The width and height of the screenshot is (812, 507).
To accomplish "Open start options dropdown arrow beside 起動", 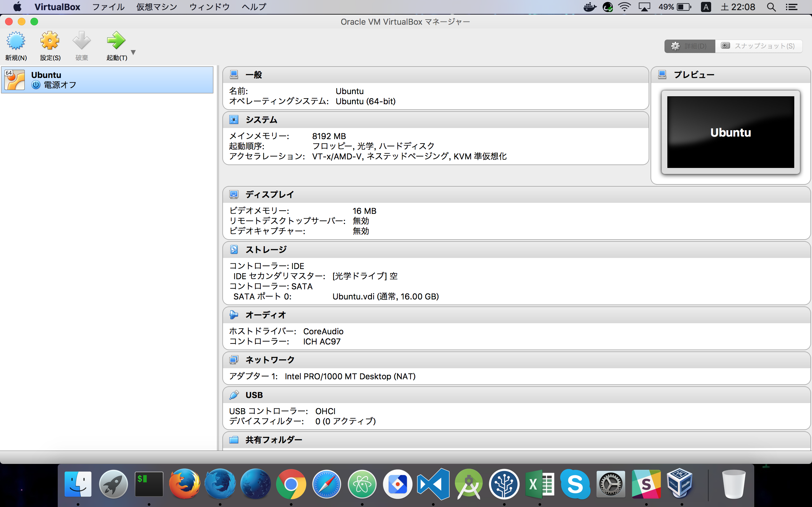I will [x=133, y=52].
